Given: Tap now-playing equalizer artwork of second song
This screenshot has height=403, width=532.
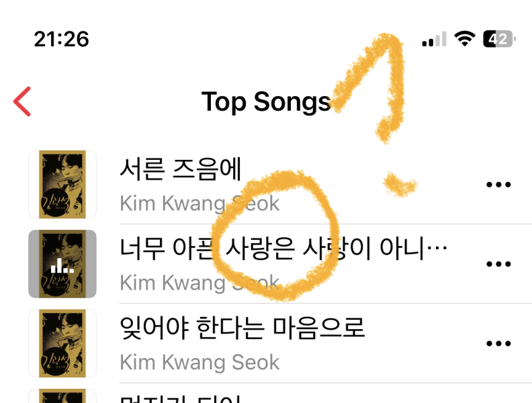Looking at the screenshot, I should (62, 264).
